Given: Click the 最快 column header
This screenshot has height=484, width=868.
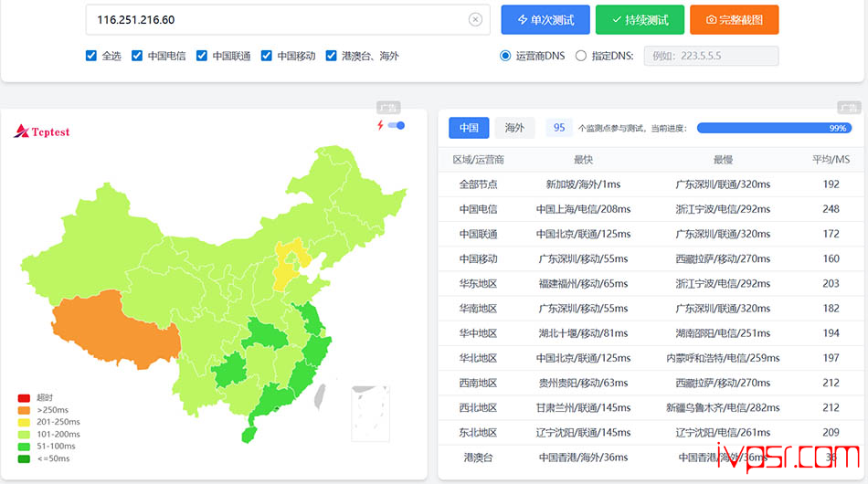Looking at the screenshot, I should [583, 160].
